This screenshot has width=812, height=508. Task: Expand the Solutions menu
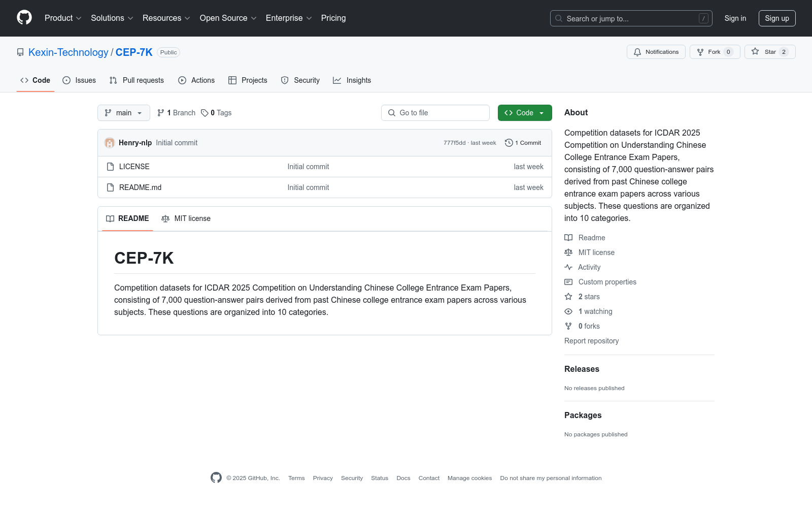click(112, 18)
